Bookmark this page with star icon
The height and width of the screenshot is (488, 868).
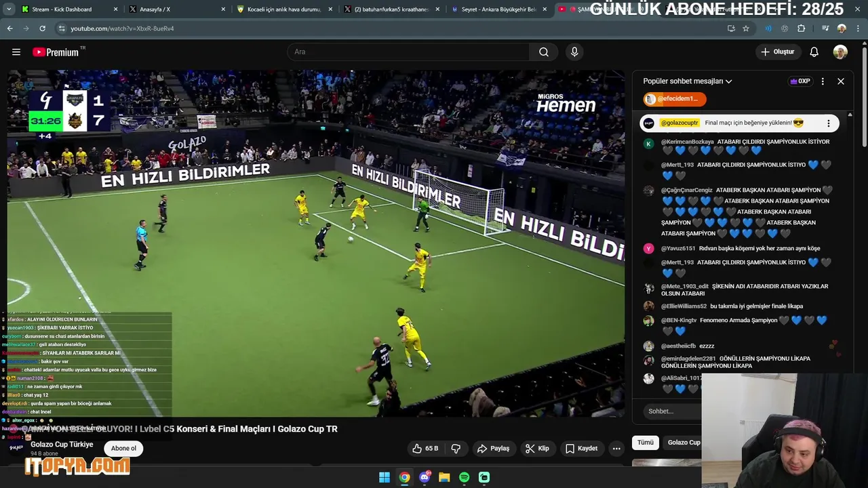coord(746,28)
